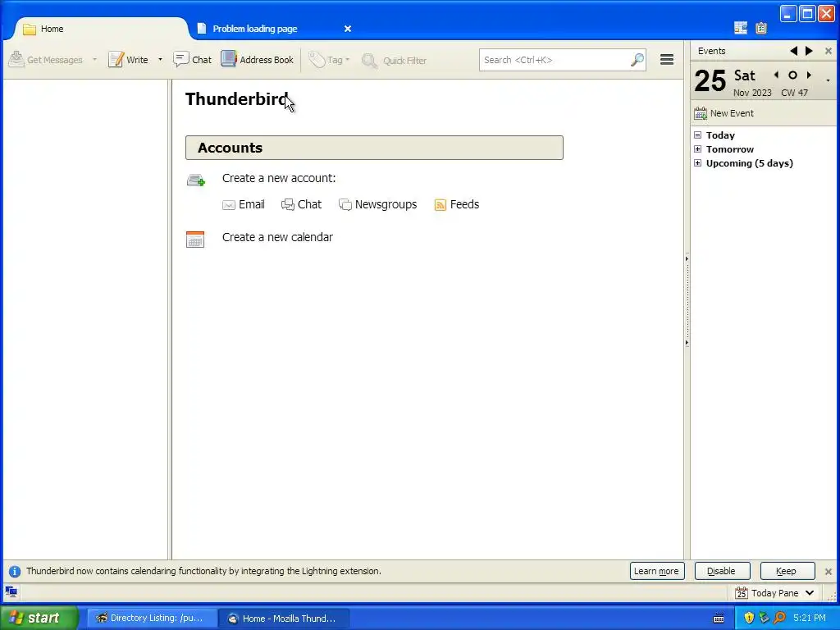Open the Windows start menu
Screen dimensions: 840x630
click(39, 618)
